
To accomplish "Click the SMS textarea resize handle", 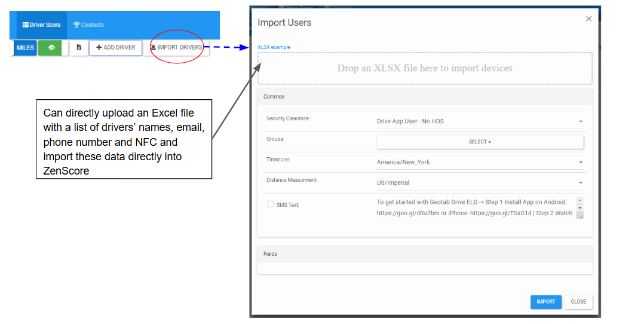I will tap(581, 216).
